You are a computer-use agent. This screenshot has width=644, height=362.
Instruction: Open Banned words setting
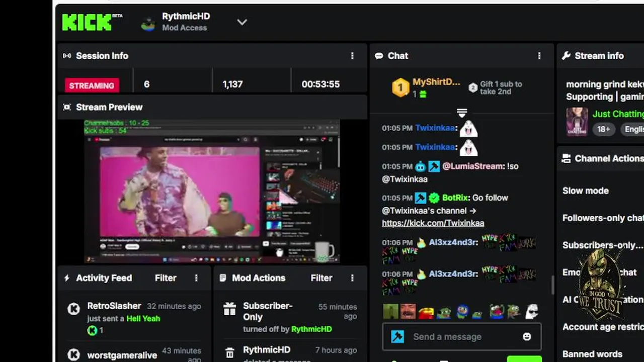click(x=593, y=354)
